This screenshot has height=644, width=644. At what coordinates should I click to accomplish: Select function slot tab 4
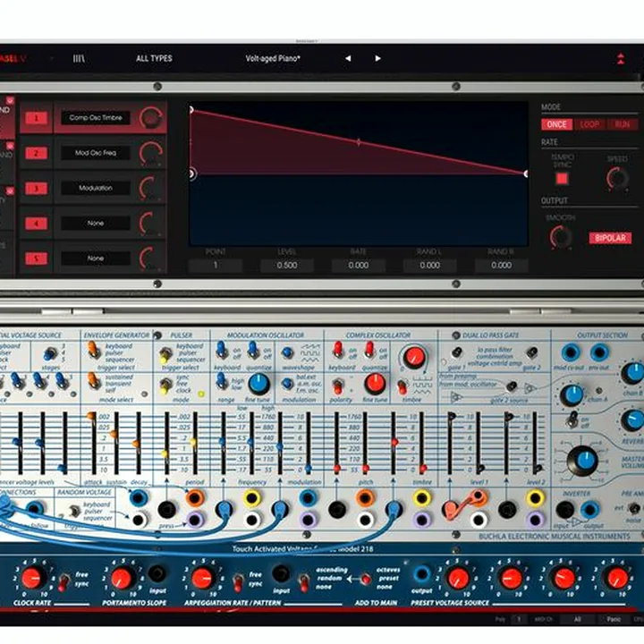[36, 224]
